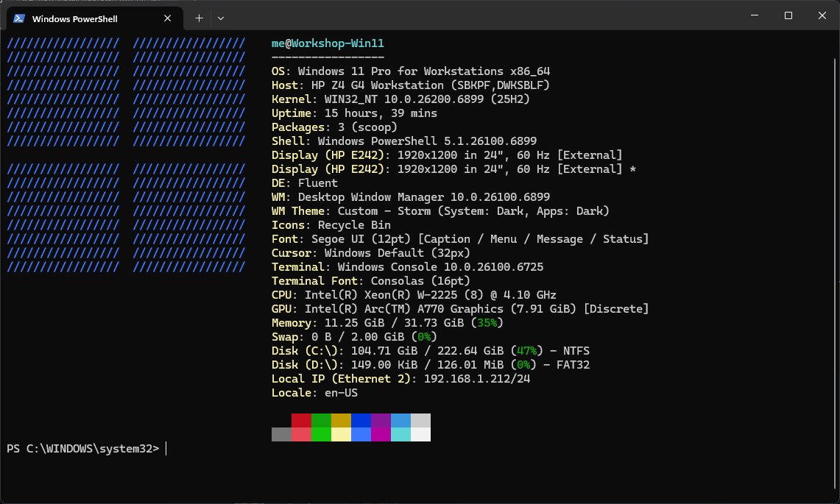The image size is (840, 504).
Task: Click the username text me@Workshop-Win11
Action: (328, 43)
